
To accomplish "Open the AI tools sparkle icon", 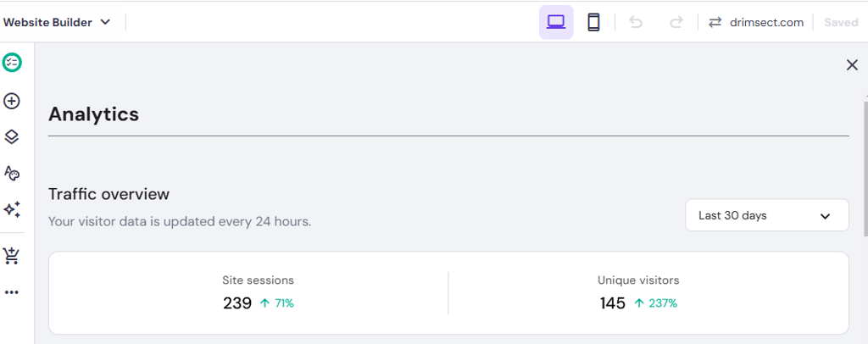I will tap(12, 209).
